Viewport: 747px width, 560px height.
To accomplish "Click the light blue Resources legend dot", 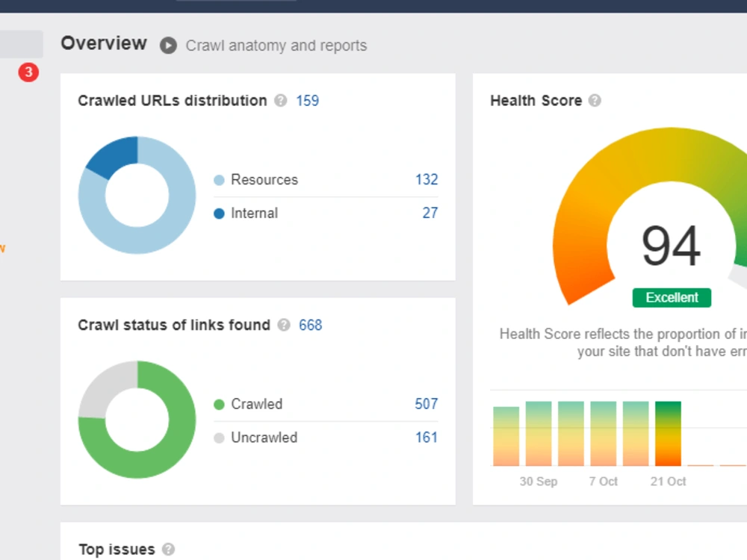I will click(x=219, y=180).
